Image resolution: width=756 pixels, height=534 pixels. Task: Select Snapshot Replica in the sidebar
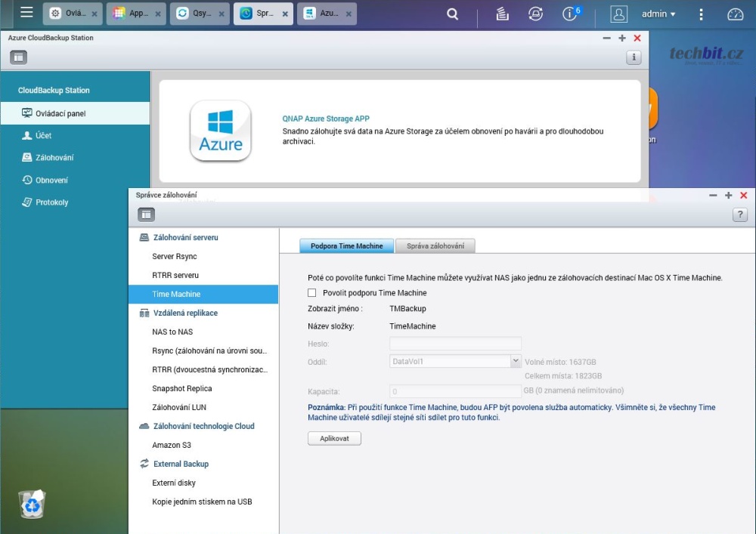(x=181, y=389)
